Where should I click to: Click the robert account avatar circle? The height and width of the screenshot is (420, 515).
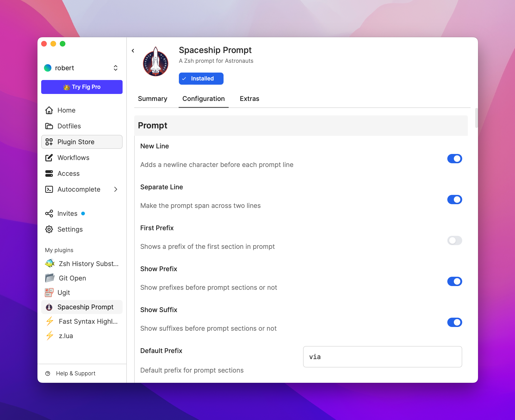coord(48,68)
